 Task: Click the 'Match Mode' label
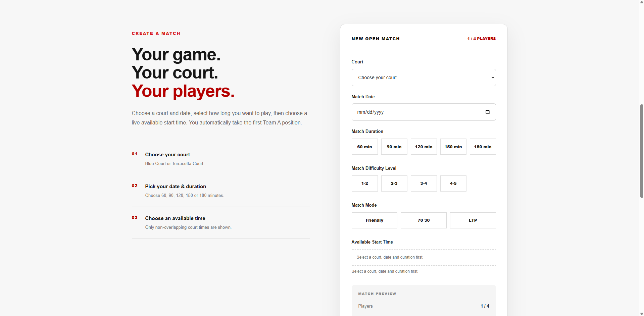click(x=364, y=205)
